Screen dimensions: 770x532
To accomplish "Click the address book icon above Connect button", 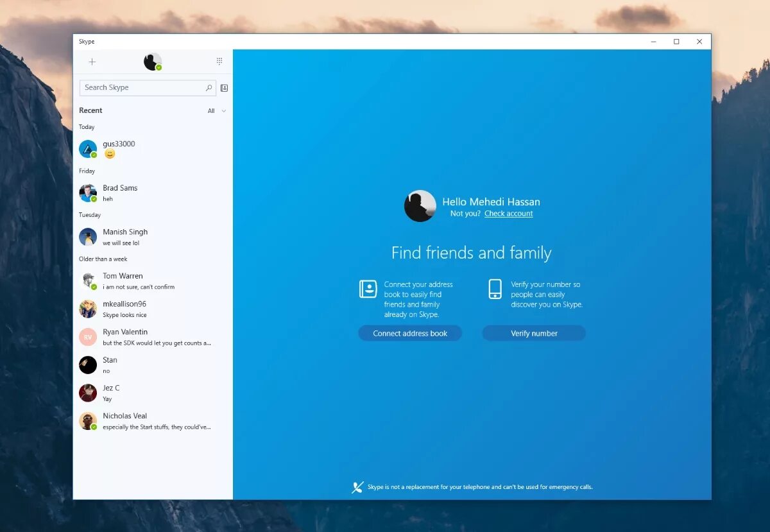I will coord(368,289).
